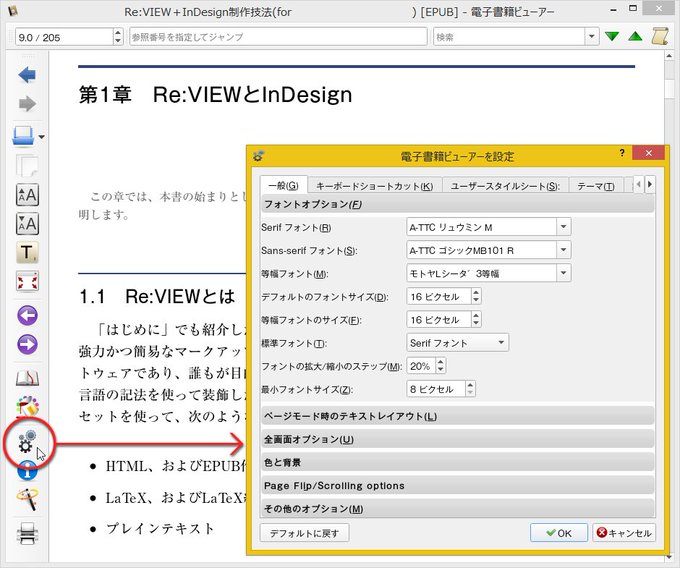Increase デフォルトのフォントサイズ spinner
The image size is (680, 568).
[x=476, y=293]
